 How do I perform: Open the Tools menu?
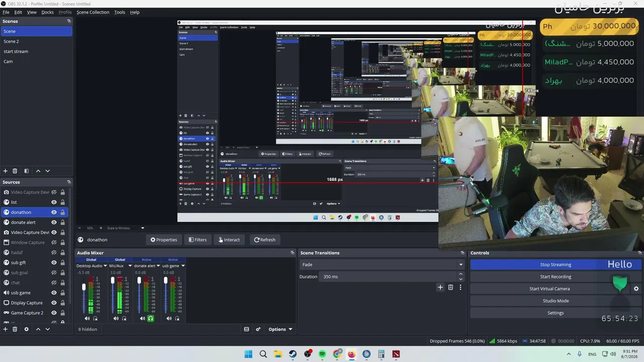(120, 12)
